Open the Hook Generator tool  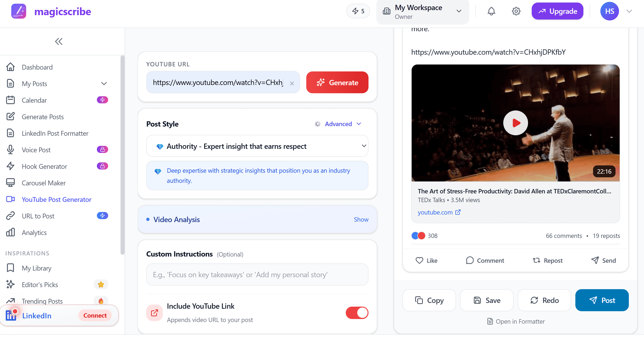coord(44,166)
